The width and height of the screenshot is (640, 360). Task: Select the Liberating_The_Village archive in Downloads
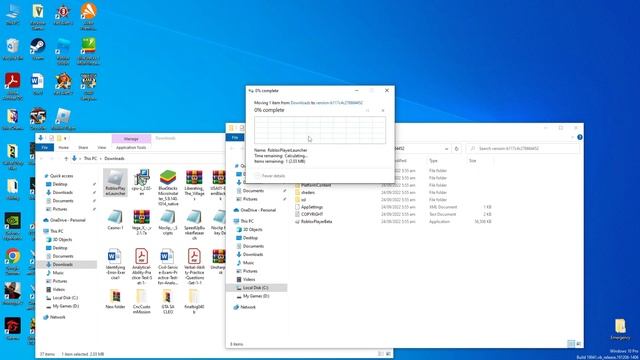coord(194,185)
